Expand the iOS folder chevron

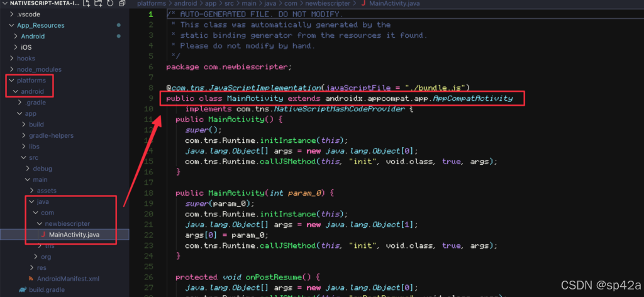(x=16, y=47)
